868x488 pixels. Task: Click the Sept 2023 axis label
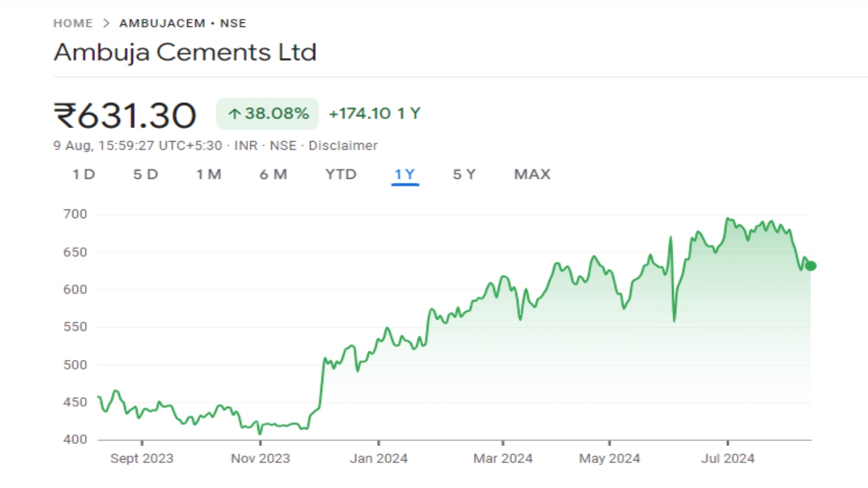point(142,459)
